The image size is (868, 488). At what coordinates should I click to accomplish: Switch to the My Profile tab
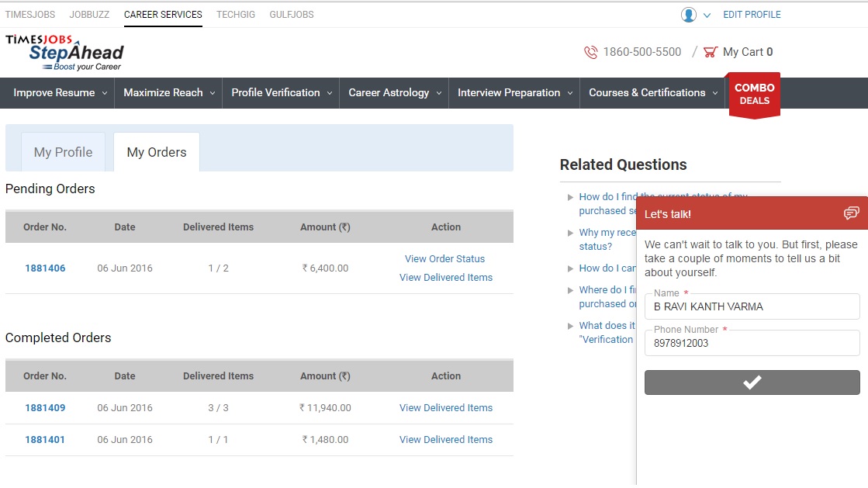[63, 152]
